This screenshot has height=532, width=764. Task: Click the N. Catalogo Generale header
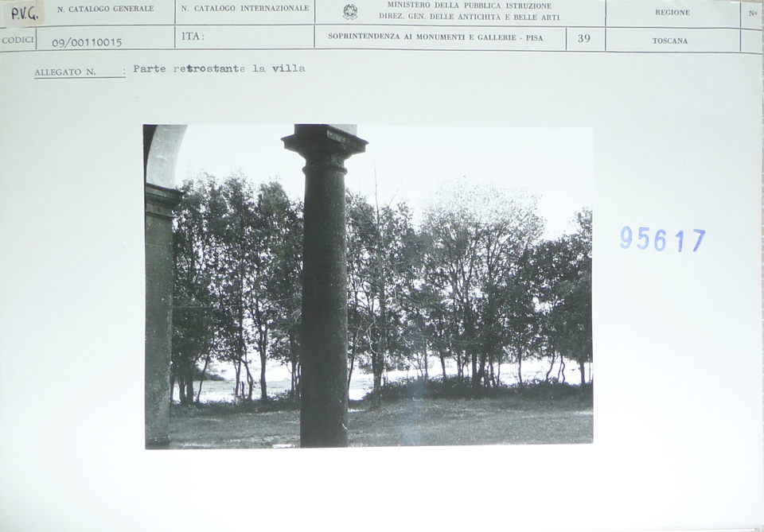click(x=105, y=9)
